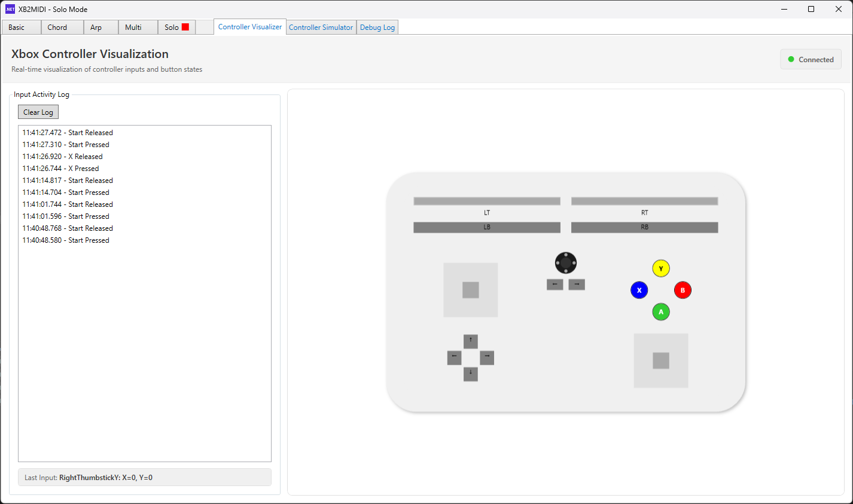Click the Clear Log button
Screen dimensions: 853x504
point(38,112)
